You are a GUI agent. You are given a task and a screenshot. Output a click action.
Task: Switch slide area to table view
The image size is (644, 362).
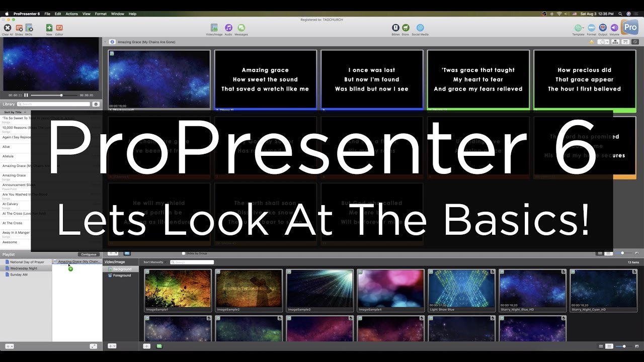tap(608, 253)
